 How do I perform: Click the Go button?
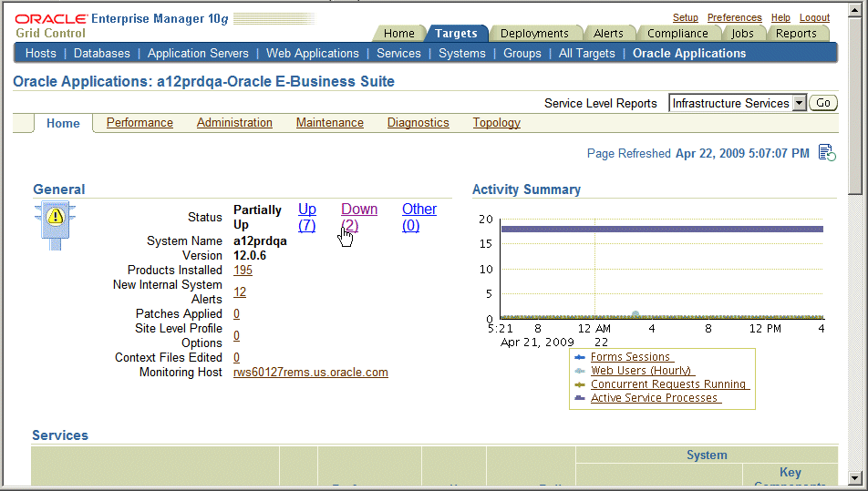[x=823, y=103]
